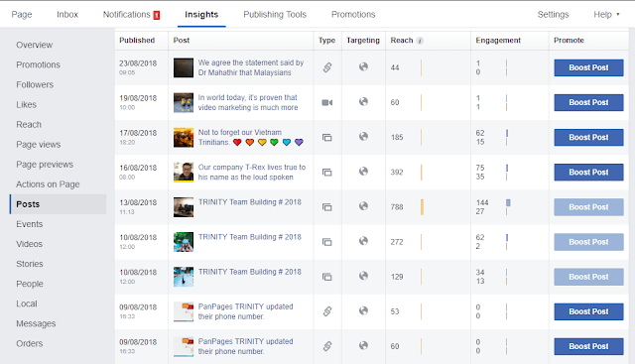Boost the 13/08/2018 Team Building post
The image size is (635, 364).
[588, 207]
